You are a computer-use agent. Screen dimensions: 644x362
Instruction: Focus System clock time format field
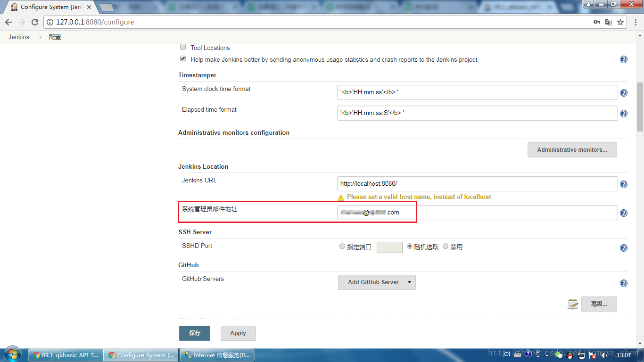pyautogui.click(x=477, y=92)
